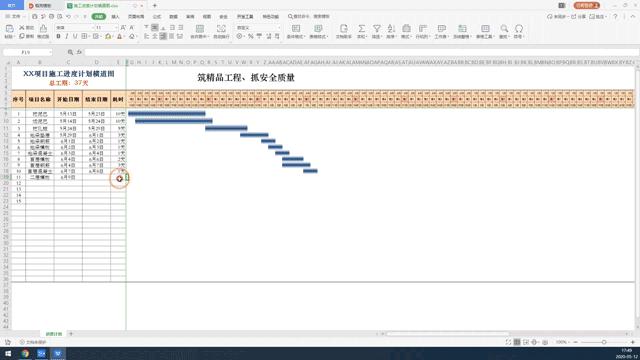Image resolution: width=640 pixels, height=360 pixels.
Task: Click the Filter funnel icon
Action: point(377,28)
